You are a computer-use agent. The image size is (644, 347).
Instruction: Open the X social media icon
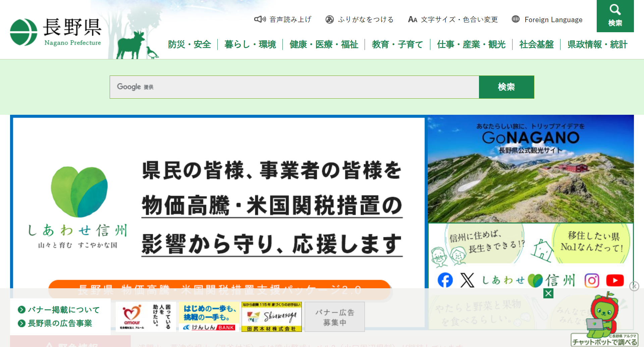[467, 280]
